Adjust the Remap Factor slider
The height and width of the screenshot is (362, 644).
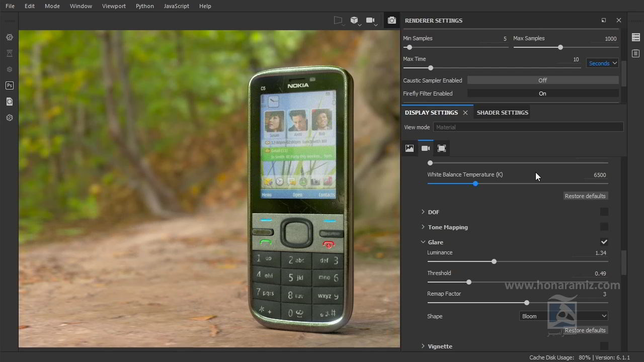pos(527,303)
